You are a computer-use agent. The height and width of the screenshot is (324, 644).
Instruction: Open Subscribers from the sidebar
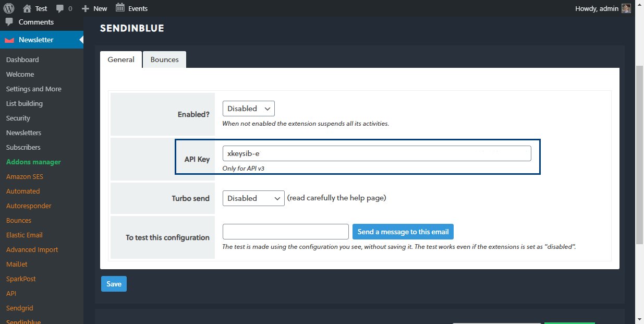[23, 147]
